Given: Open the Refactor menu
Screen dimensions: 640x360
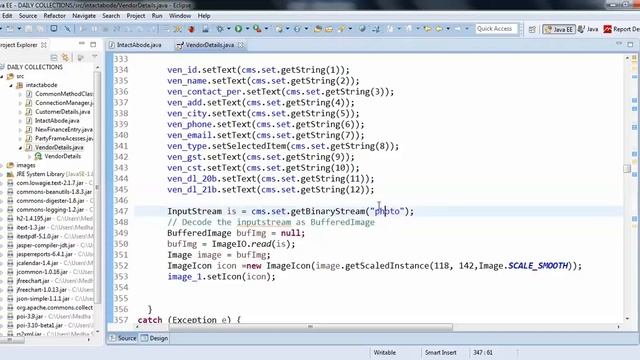Looking at the screenshot, I should (55, 16).
